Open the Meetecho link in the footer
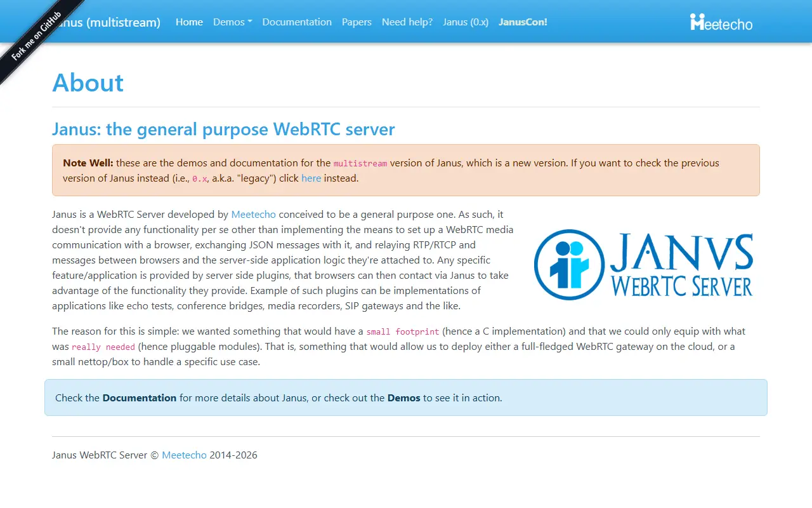Screen dimensions: 812x508 (184, 455)
